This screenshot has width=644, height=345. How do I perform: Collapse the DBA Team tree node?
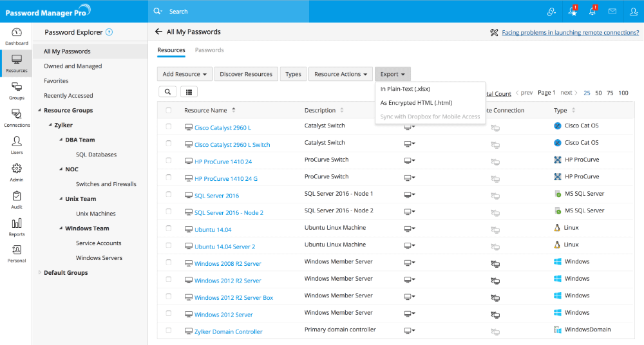61,140
